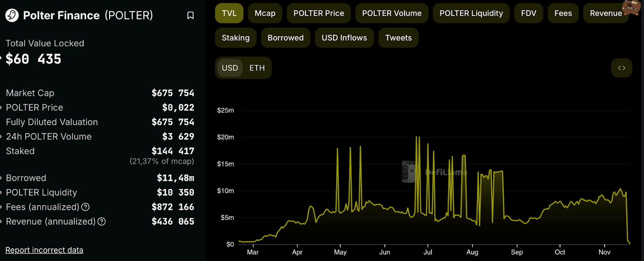Screen dimensions: 644x261
Task: Click the Nov x-axis label
Action: coord(604,252)
